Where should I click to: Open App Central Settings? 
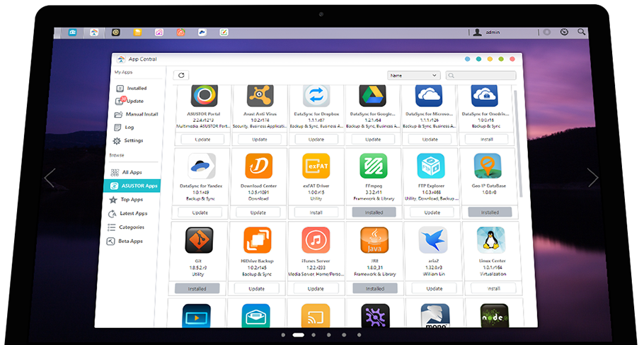pyautogui.click(x=128, y=141)
